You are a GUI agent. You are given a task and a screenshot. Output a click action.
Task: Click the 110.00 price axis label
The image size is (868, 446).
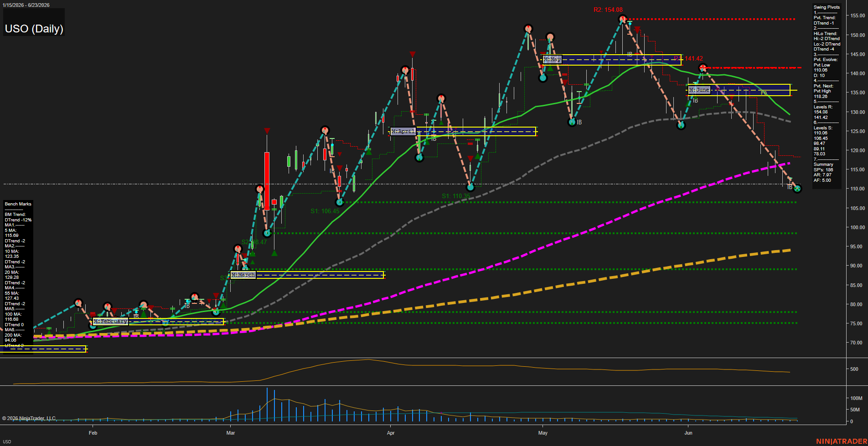[858, 189]
